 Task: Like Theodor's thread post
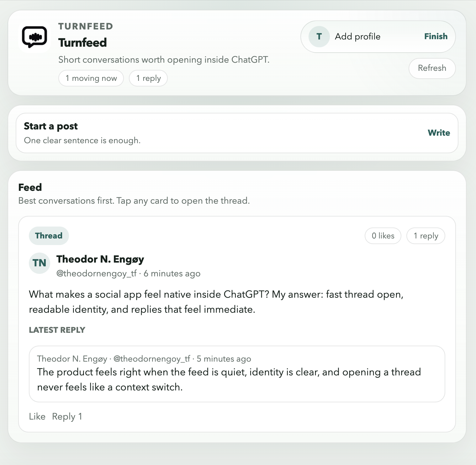tap(37, 416)
